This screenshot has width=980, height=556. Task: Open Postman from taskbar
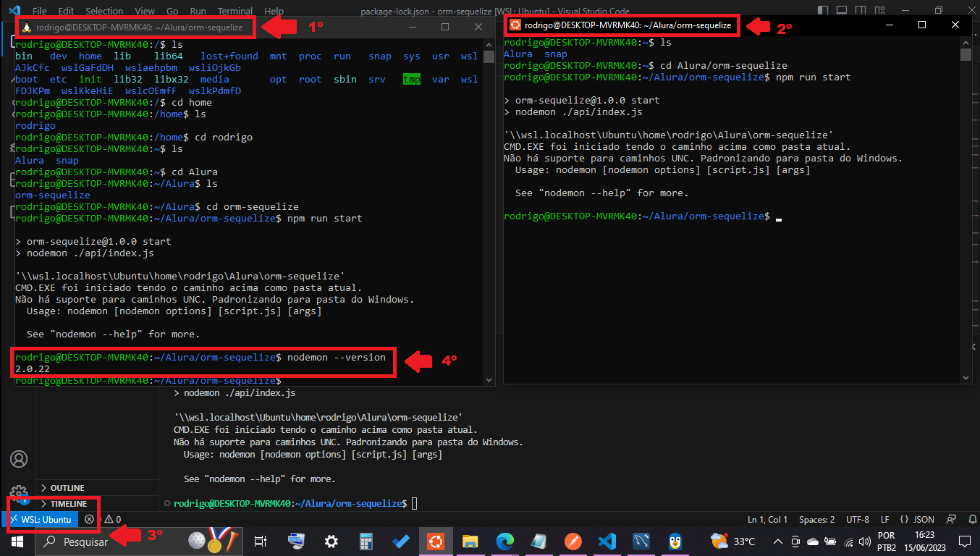(x=574, y=541)
